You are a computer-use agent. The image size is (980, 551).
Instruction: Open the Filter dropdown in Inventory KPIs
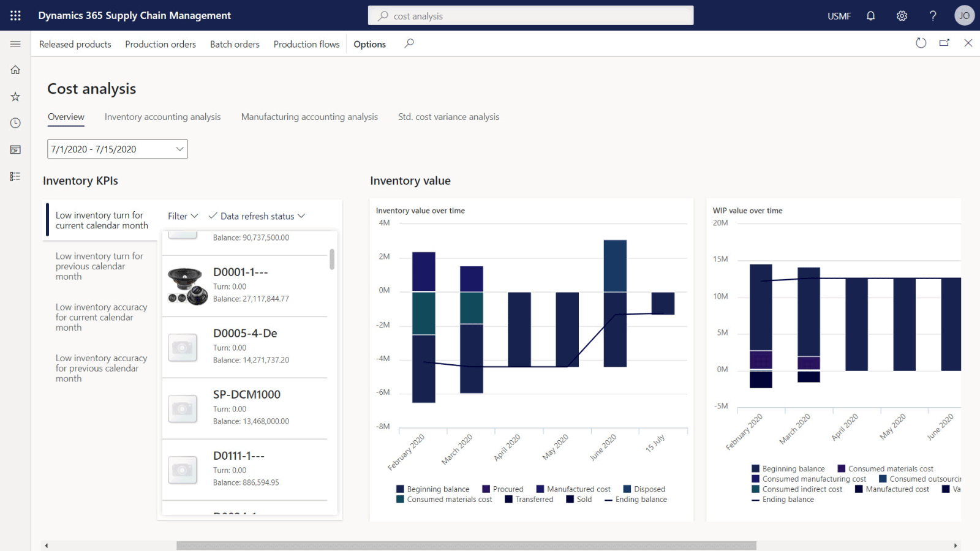[183, 216]
